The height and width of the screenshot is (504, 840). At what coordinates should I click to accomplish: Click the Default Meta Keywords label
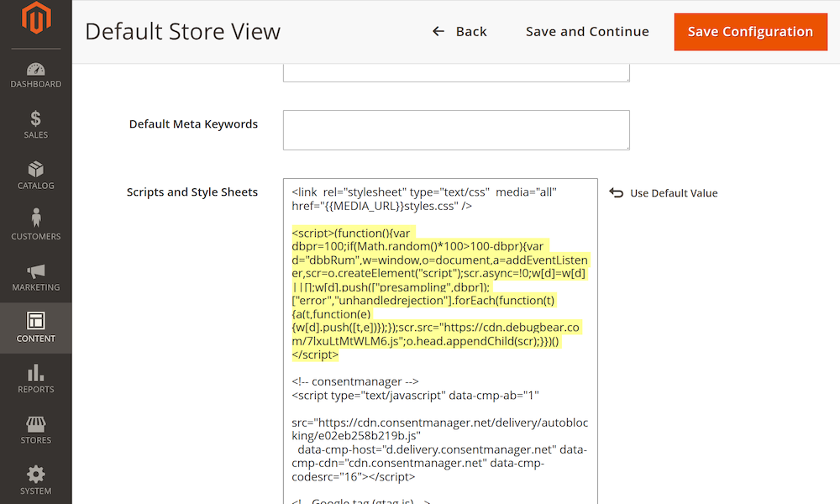[x=193, y=124]
